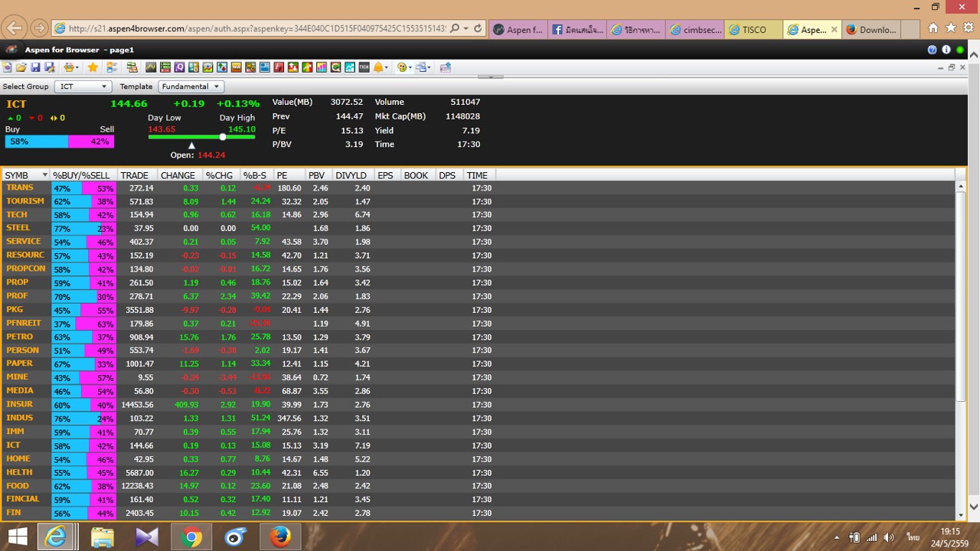Click the table vertical scrollbar down arrow

point(961,514)
